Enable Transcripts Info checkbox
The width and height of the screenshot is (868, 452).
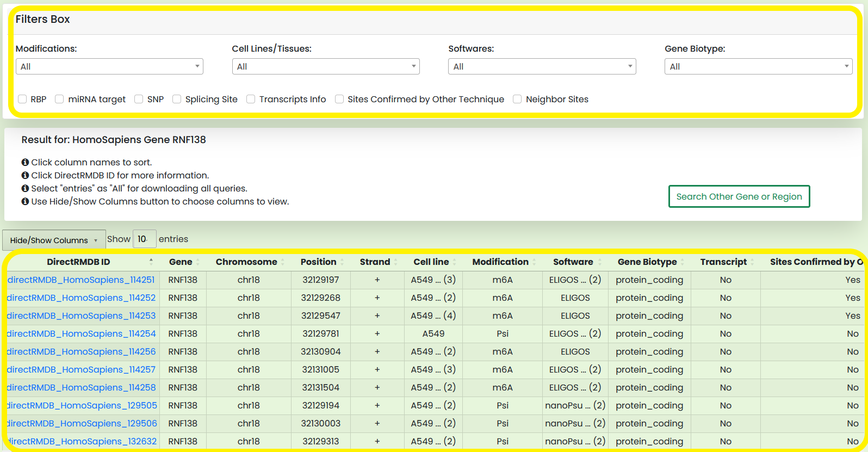251,99
